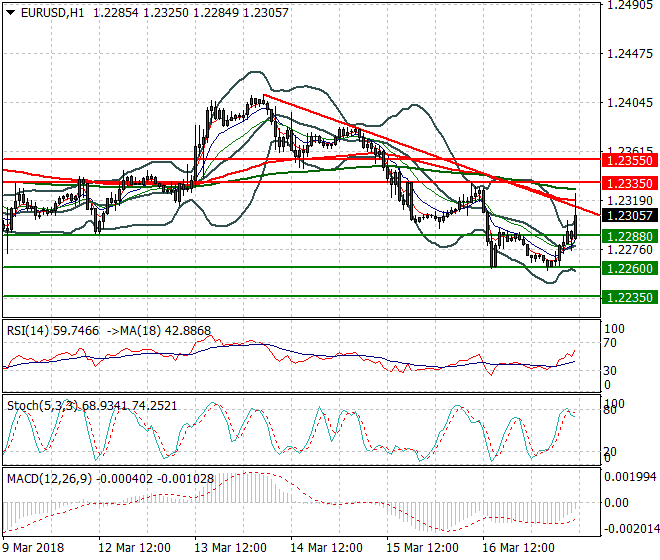Click the 16 Mar 12:00 time axis label
This screenshot has width=660, height=560.
518,548
